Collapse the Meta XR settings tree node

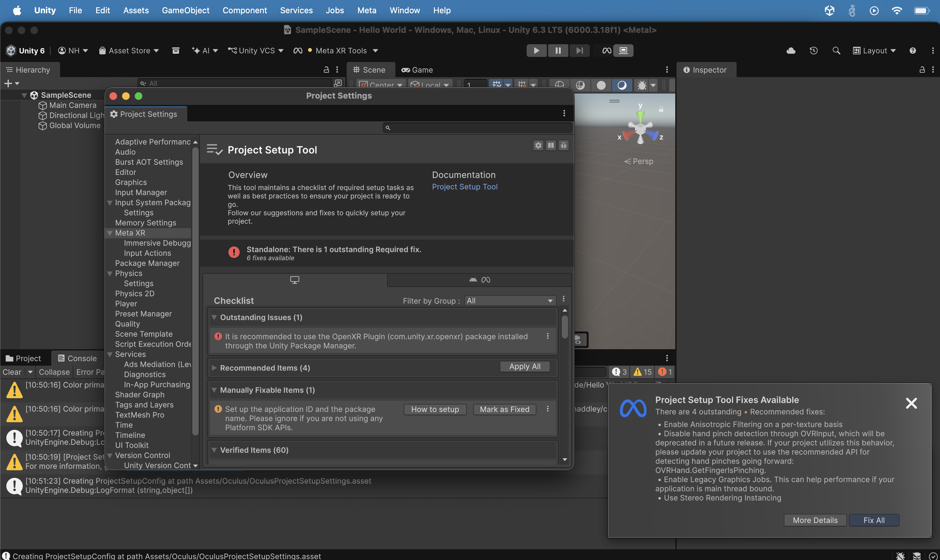110,233
